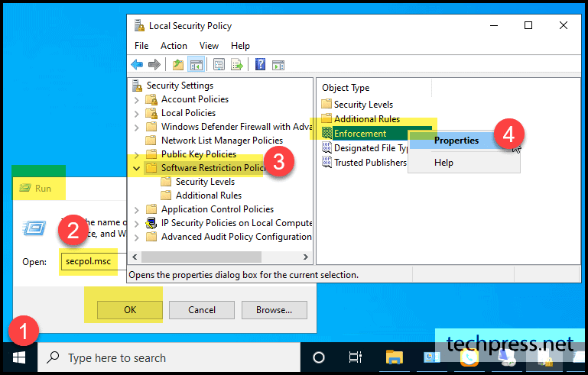Image resolution: width=588 pixels, height=375 pixels.
Task: Select Designated File Types label in list
Action: coord(371,148)
